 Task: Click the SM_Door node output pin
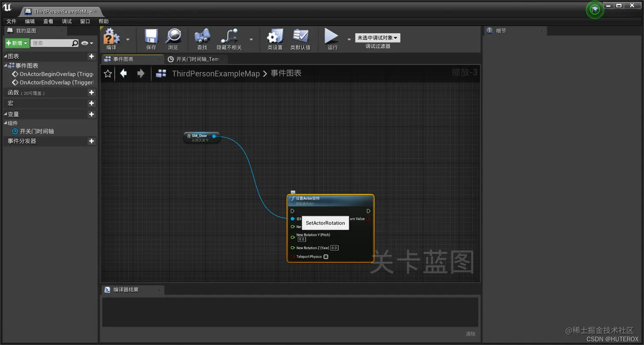(x=214, y=136)
